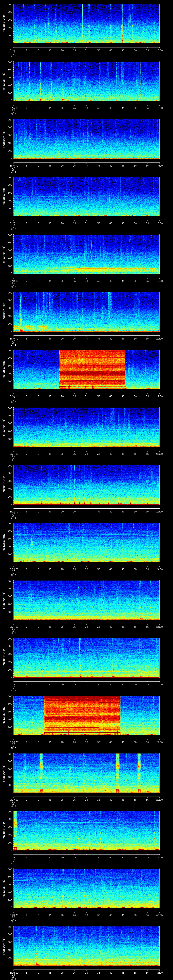Select the spectrogram panel starting at 8:22:00

click(x=87, y=485)
